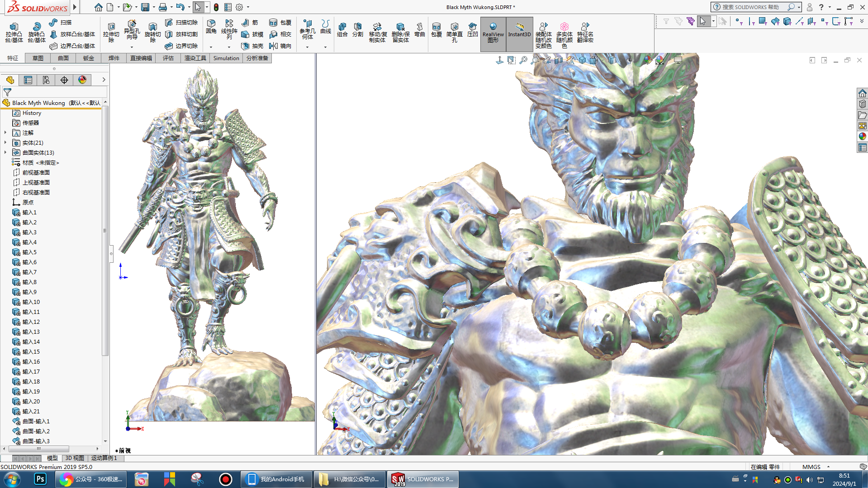Open the DisplayManager tab with color ball
The width and height of the screenshot is (868, 488).
(x=82, y=80)
